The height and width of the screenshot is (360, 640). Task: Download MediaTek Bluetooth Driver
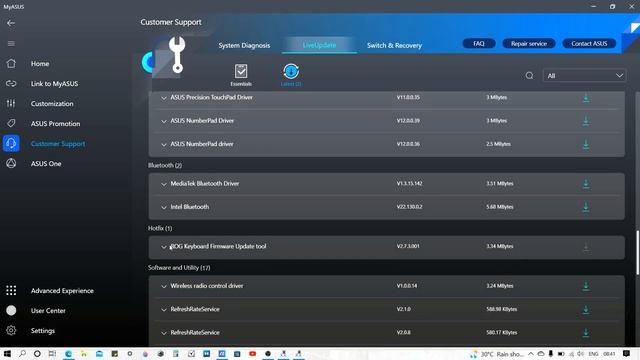coord(586,184)
